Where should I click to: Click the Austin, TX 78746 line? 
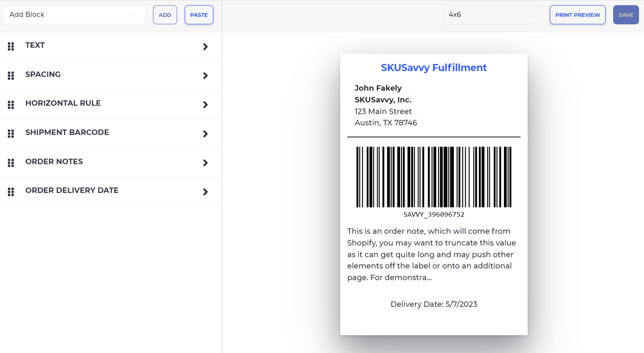pos(386,123)
